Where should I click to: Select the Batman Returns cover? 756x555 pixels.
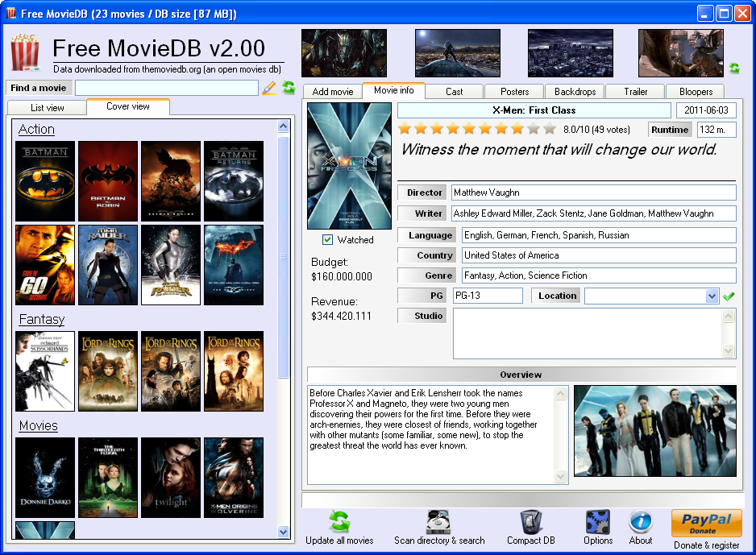click(234, 181)
